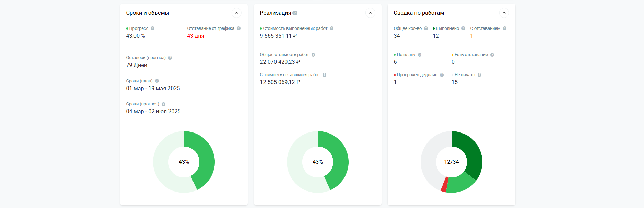This screenshot has height=208, width=644.
Task: Click the total count value 34
Action: tap(397, 36)
